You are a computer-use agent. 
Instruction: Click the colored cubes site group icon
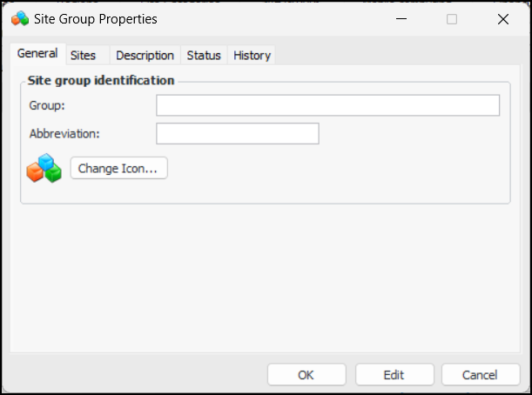pos(44,169)
